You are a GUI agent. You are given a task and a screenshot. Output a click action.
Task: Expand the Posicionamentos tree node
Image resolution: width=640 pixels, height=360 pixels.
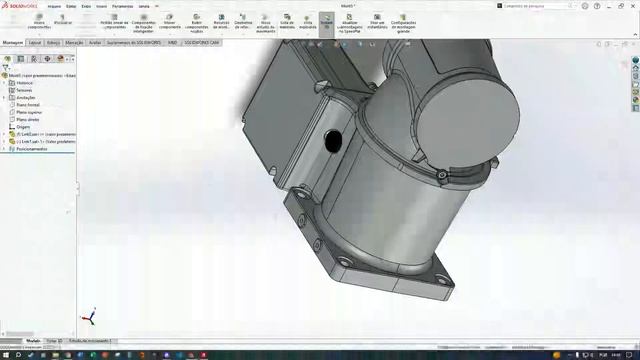[4, 149]
